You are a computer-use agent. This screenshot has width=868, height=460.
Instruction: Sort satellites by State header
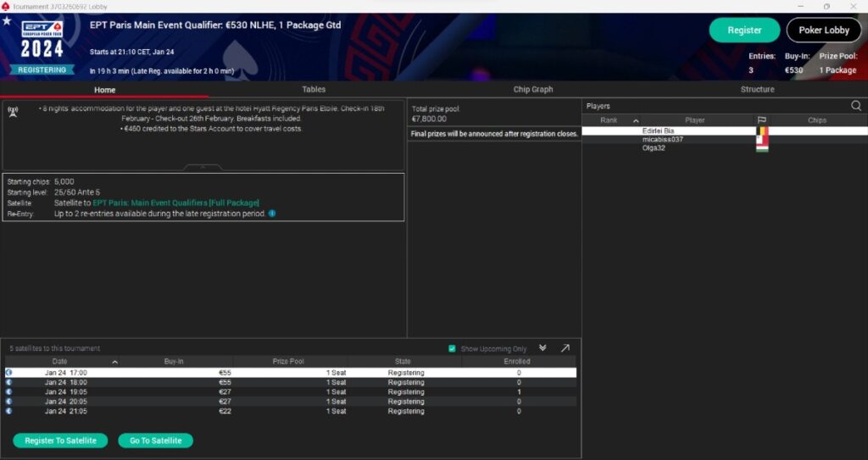click(x=403, y=362)
